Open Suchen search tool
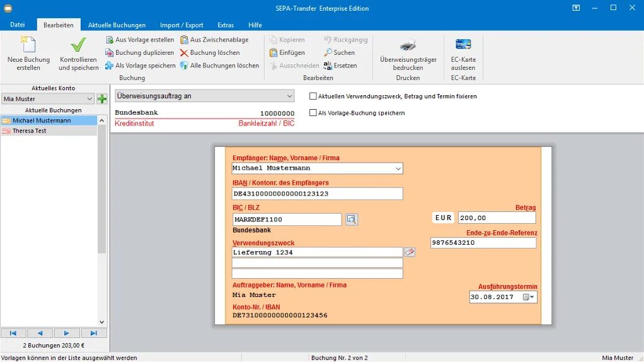This screenshot has height=362, width=644. pyautogui.click(x=339, y=52)
